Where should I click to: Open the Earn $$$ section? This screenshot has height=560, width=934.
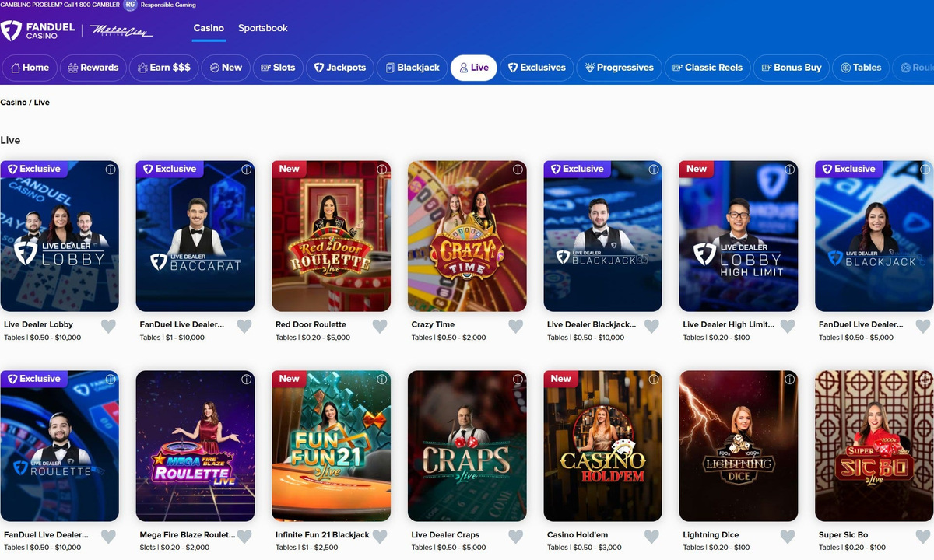click(163, 68)
